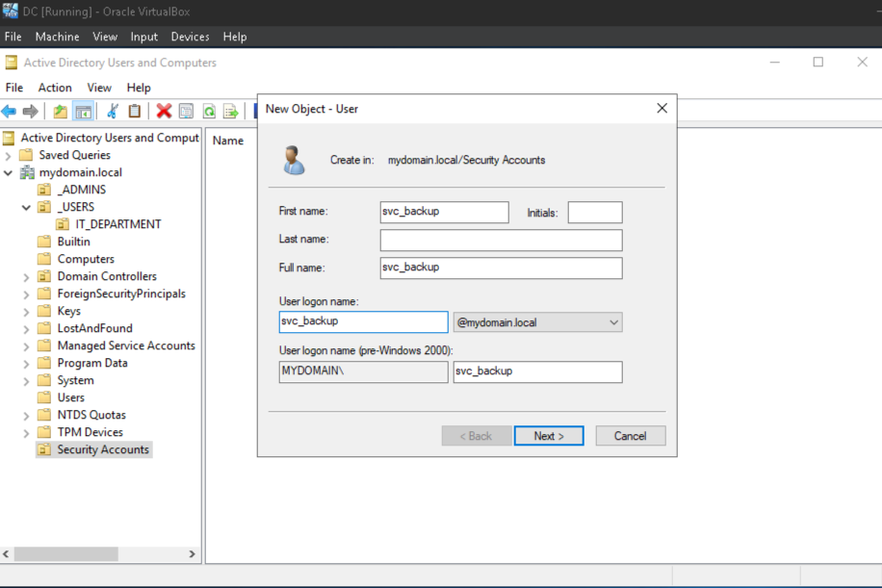Click the tree pane scroll left arrow
Image resolution: width=882 pixels, height=588 pixels.
tap(6, 553)
